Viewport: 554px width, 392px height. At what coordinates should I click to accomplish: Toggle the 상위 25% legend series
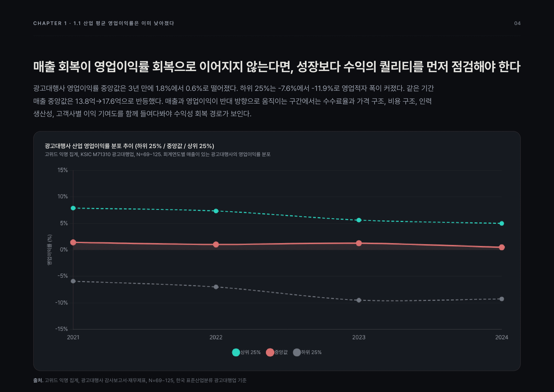coord(246,352)
